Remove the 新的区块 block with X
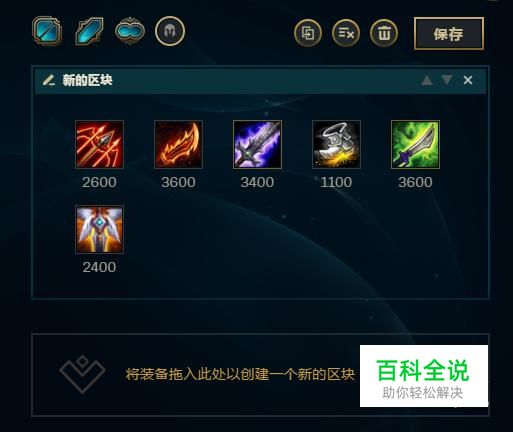Screen dimensions: 513x432 (468, 80)
